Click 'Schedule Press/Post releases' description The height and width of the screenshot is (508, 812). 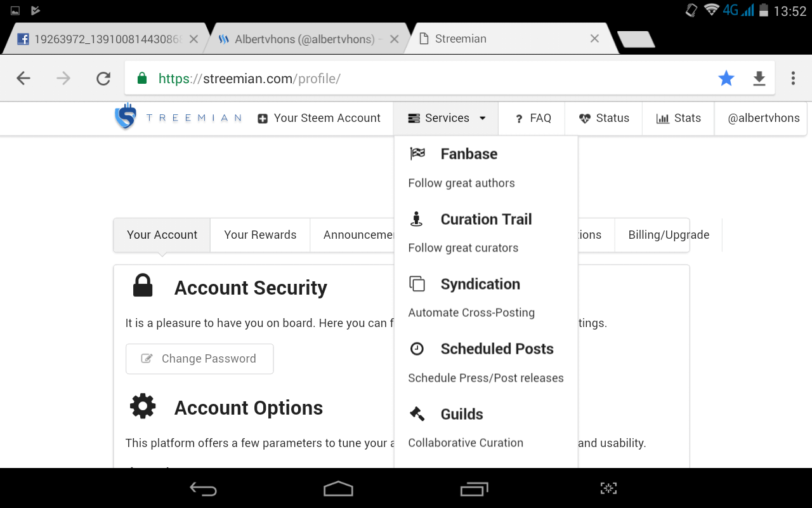(486, 378)
